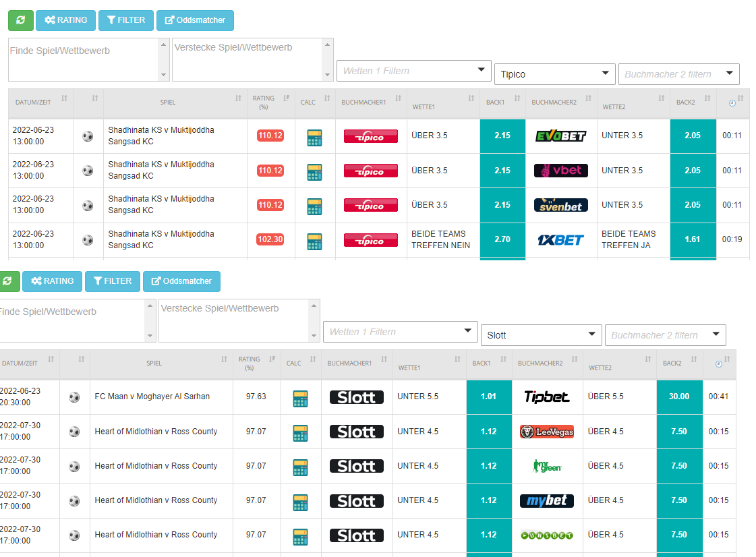Click the Tipbet bookmaker logo
This screenshot has width=756, height=557.
[x=547, y=397]
